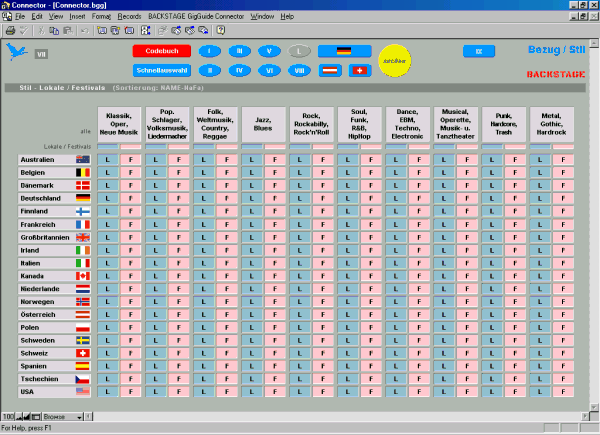Select the Austrian flag button
This screenshot has height=435, width=600.
point(332,70)
